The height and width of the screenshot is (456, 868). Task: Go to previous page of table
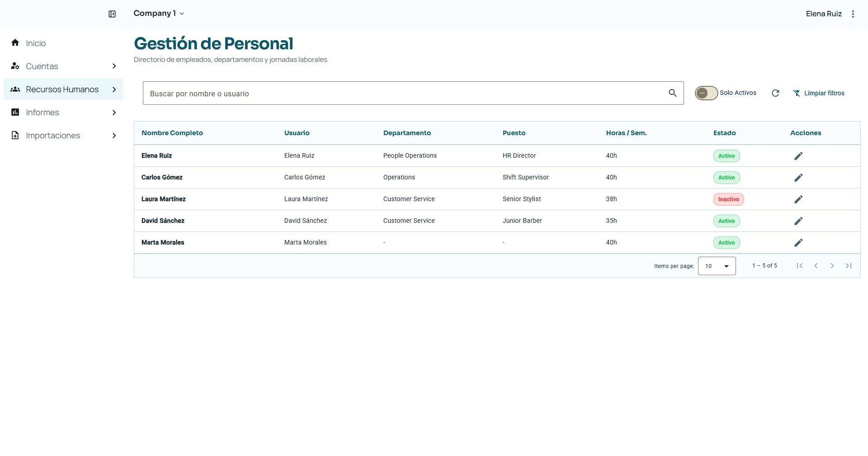point(816,266)
